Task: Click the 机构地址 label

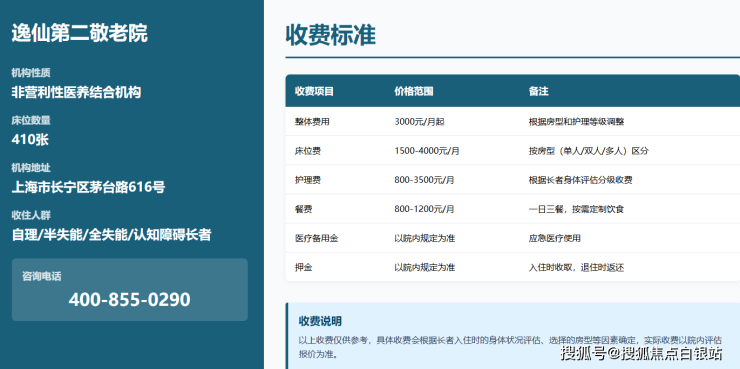Action: (x=31, y=168)
